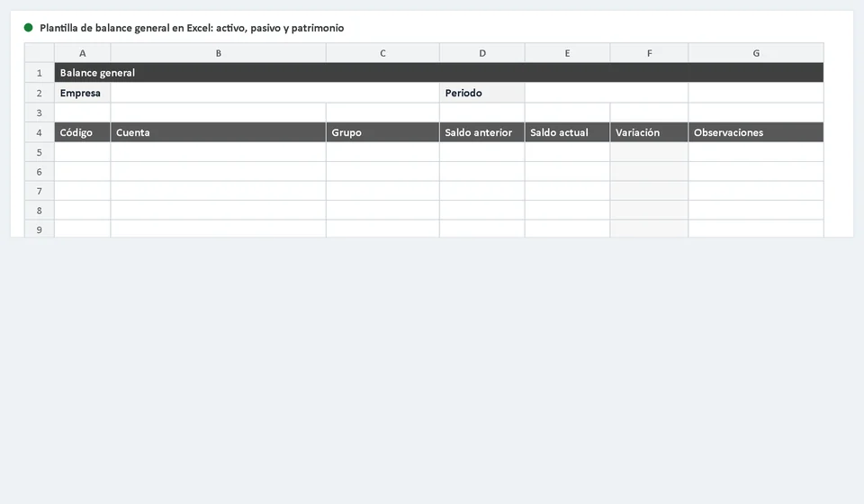Click the Plantilla de balance general title text
864x504 pixels.
click(x=192, y=28)
